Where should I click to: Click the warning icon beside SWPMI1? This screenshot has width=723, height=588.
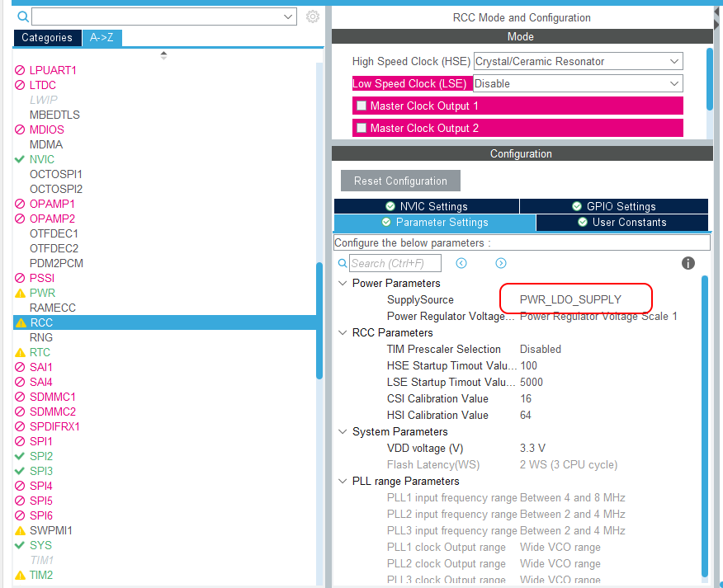[x=20, y=531]
